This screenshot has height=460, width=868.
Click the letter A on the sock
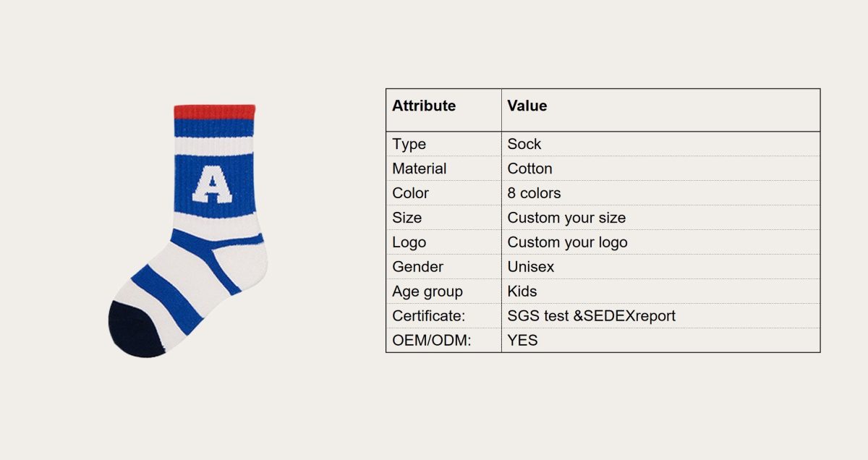pos(213,186)
